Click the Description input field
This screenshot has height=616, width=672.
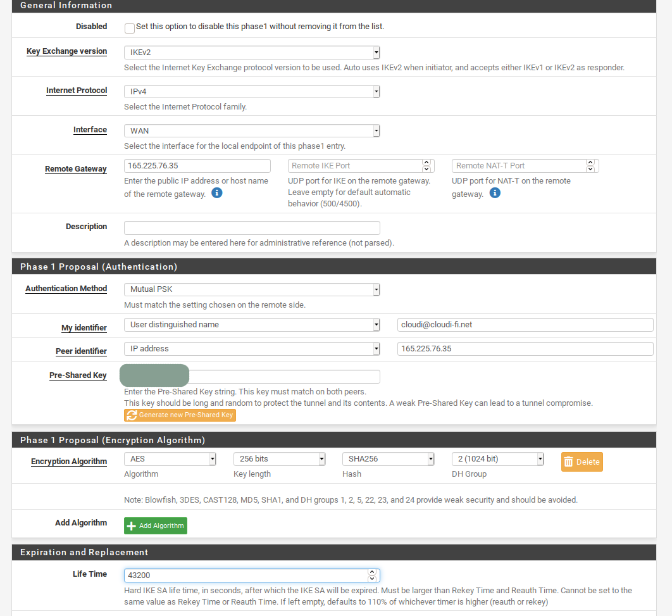coord(252,227)
